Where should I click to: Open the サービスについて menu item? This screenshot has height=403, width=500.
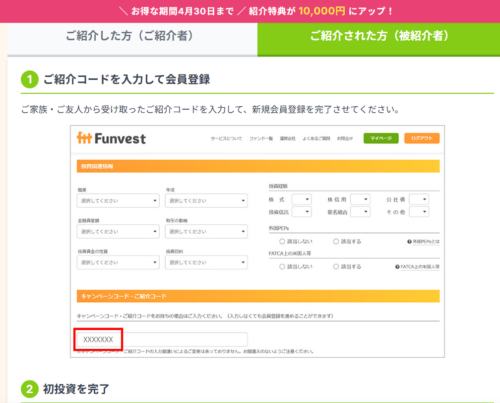click(x=226, y=138)
